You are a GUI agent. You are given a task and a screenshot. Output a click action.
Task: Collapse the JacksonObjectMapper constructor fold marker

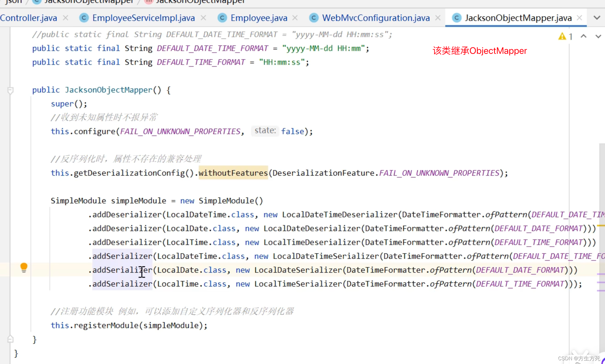(x=10, y=90)
